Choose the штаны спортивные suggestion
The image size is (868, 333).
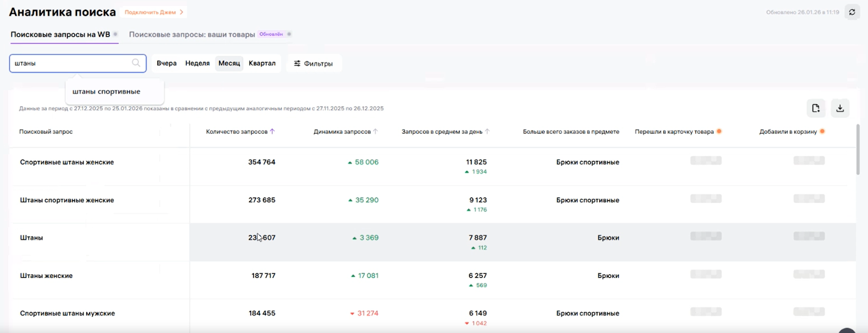pyautogui.click(x=106, y=92)
